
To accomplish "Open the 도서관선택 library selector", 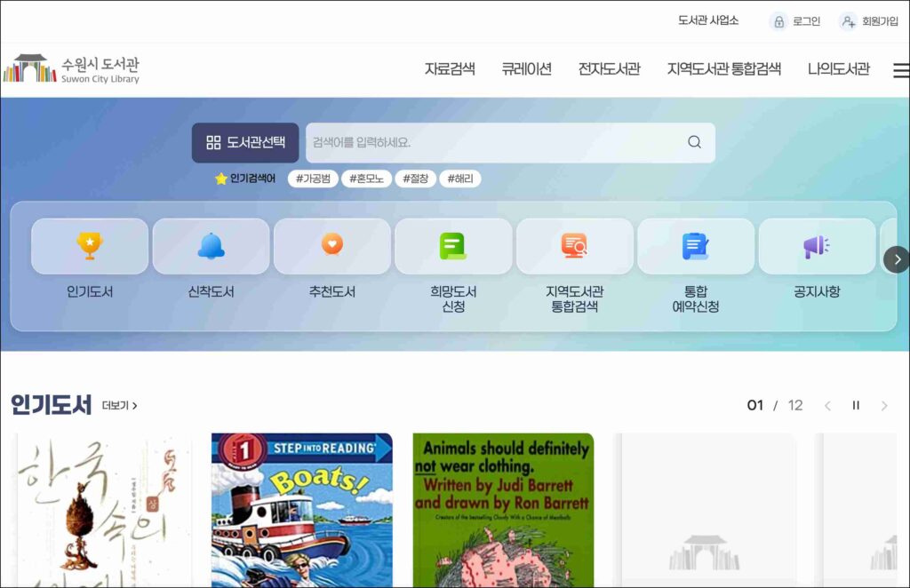I will (x=245, y=142).
